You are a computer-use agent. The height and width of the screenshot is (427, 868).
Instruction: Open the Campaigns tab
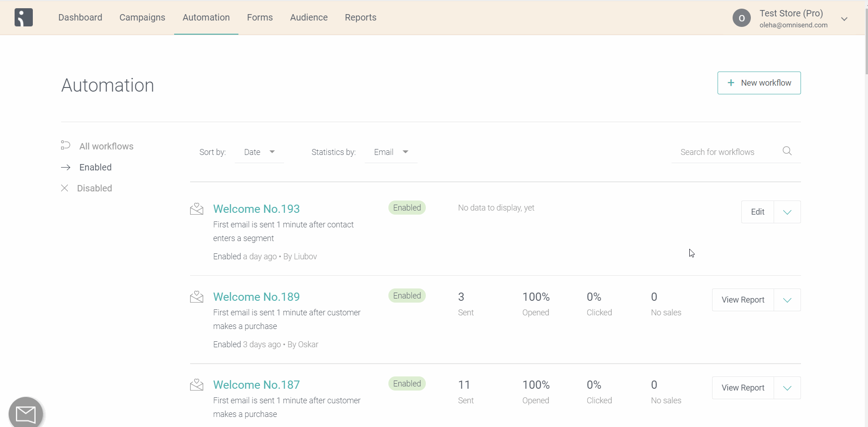point(142,17)
